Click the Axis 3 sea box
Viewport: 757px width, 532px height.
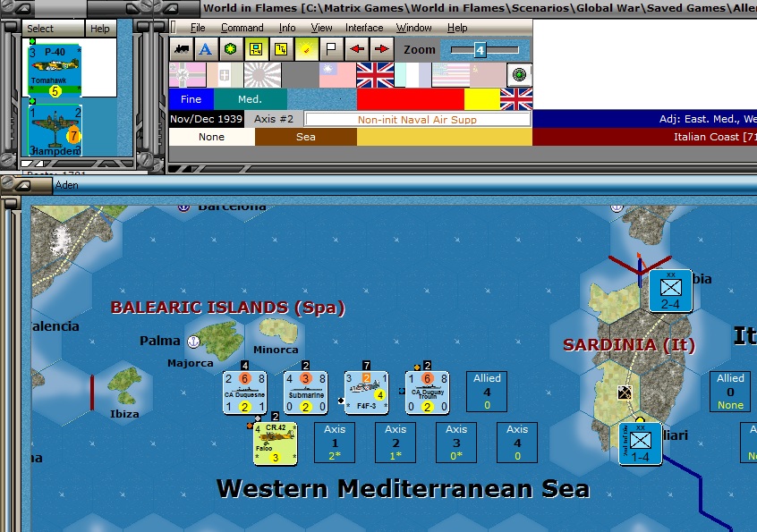pyautogui.click(x=456, y=443)
